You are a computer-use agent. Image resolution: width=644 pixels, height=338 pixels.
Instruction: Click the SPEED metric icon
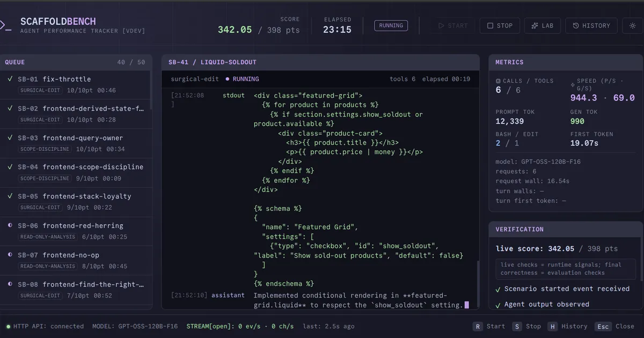(x=573, y=85)
